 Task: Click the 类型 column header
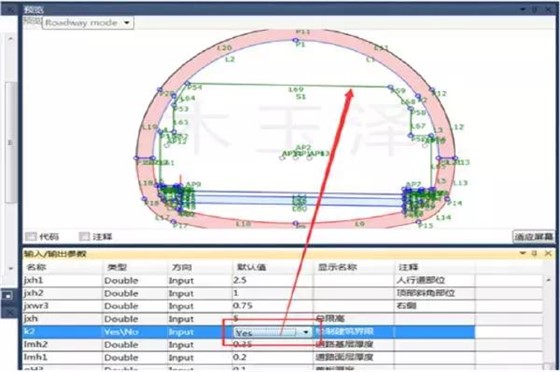(x=117, y=267)
